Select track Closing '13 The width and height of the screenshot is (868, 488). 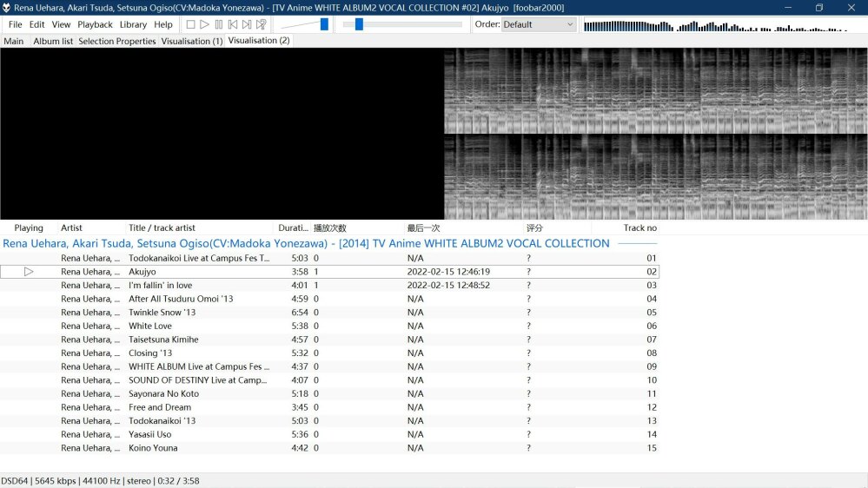coord(329,353)
